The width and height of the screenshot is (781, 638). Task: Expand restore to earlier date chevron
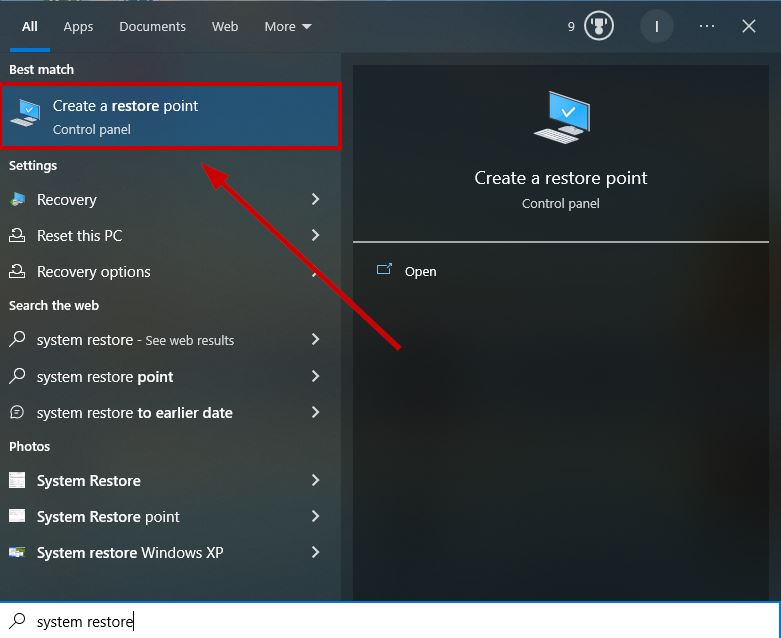(x=315, y=412)
